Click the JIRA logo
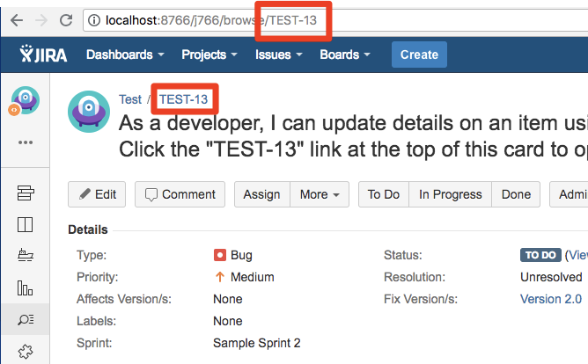 coord(43,55)
